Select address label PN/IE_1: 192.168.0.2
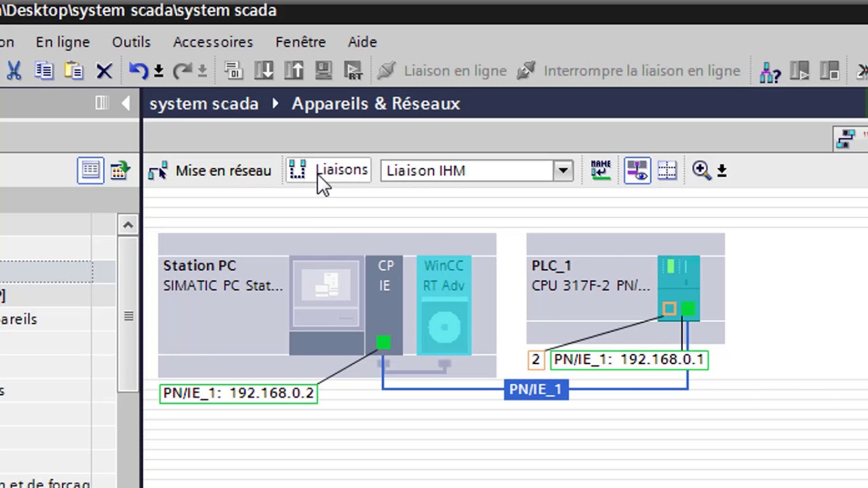This screenshot has width=868, height=488. point(239,393)
